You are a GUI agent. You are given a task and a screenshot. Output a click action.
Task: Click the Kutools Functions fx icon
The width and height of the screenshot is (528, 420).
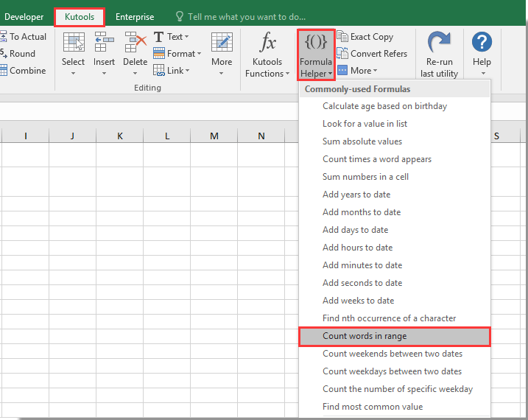point(268,42)
